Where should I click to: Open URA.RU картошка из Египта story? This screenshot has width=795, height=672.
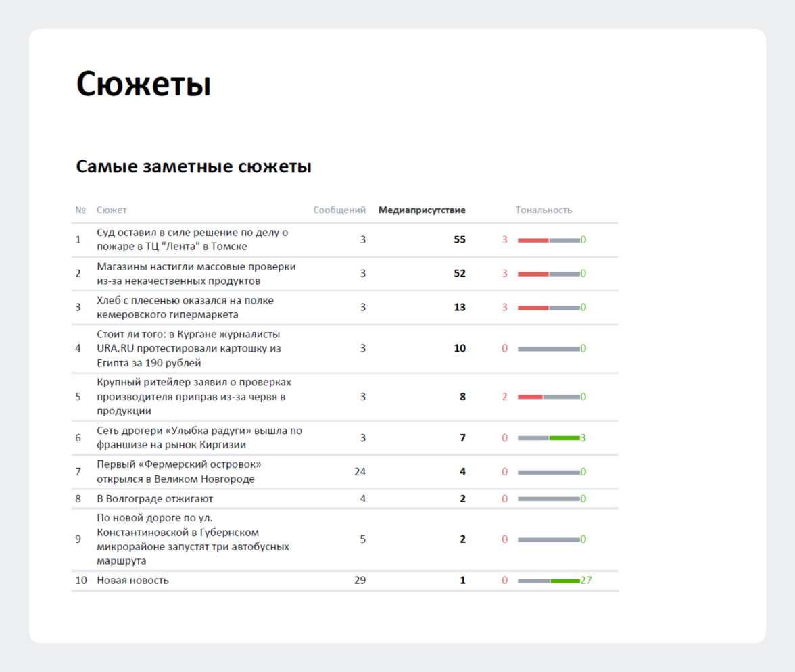point(189,348)
